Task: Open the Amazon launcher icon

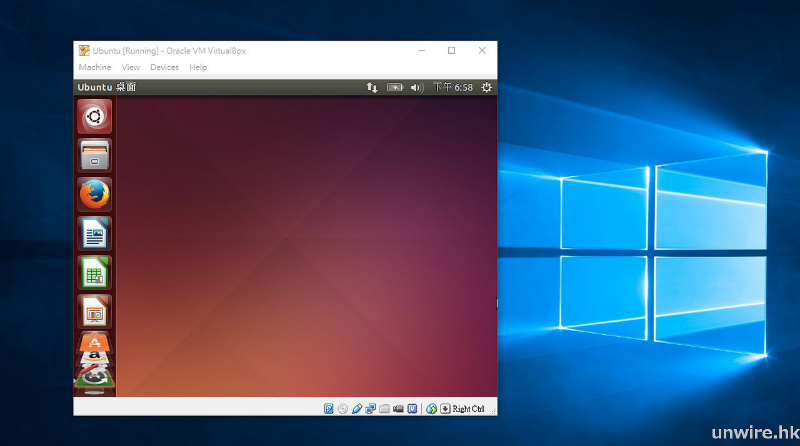Action: pyautogui.click(x=94, y=357)
